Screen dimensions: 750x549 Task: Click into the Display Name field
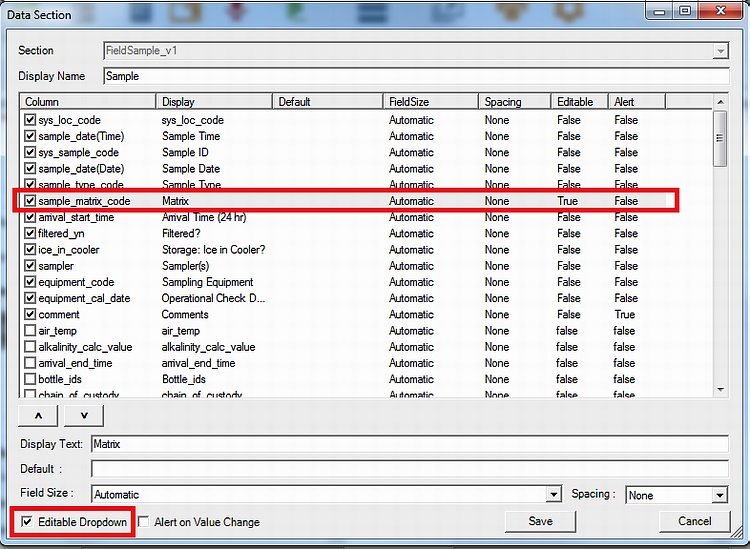point(415,76)
